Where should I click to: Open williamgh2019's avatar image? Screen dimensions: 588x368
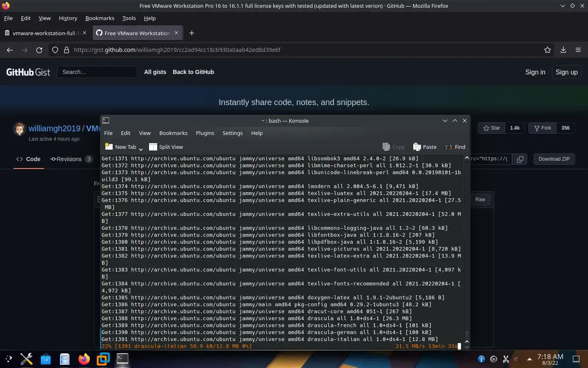[19, 129]
